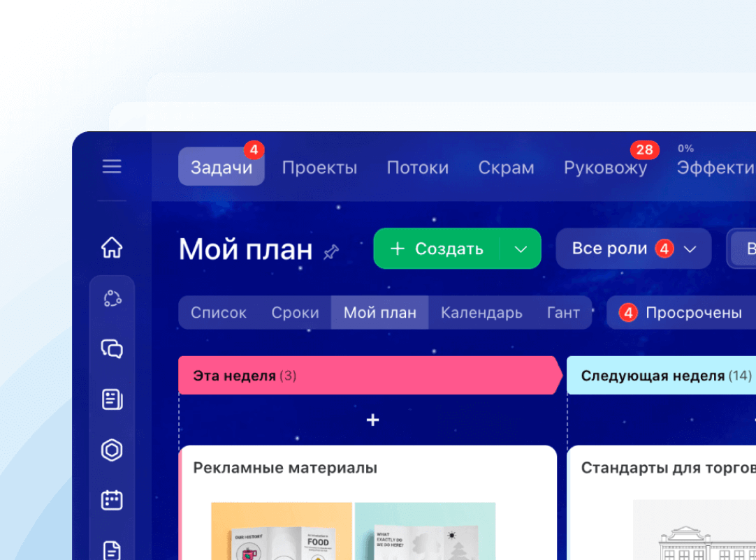Click the Home icon in the sidebar
Viewport: 756px width, 560px height.
click(x=112, y=247)
